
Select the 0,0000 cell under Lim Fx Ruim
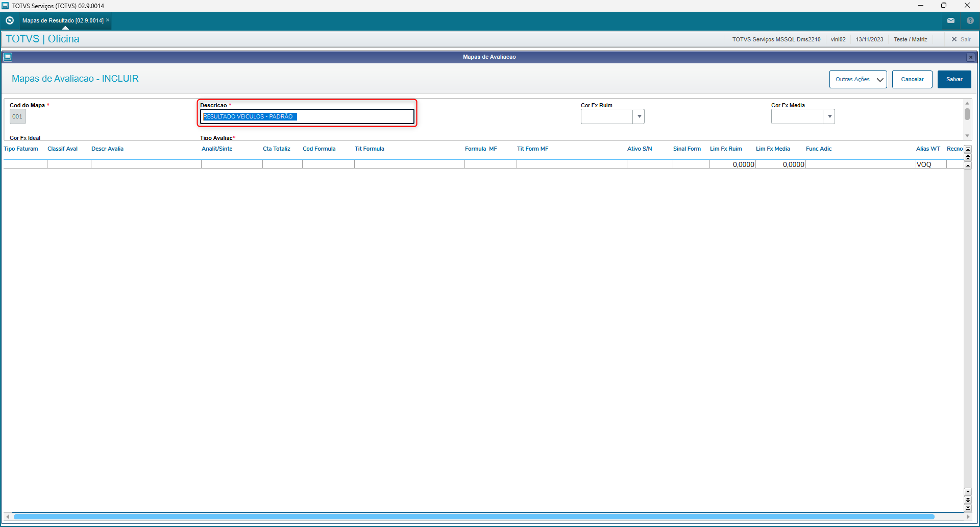click(x=732, y=164)
